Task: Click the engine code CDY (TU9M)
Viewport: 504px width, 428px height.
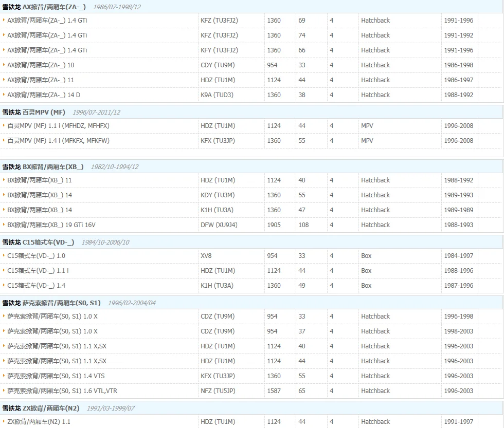Action: point(218,65)
